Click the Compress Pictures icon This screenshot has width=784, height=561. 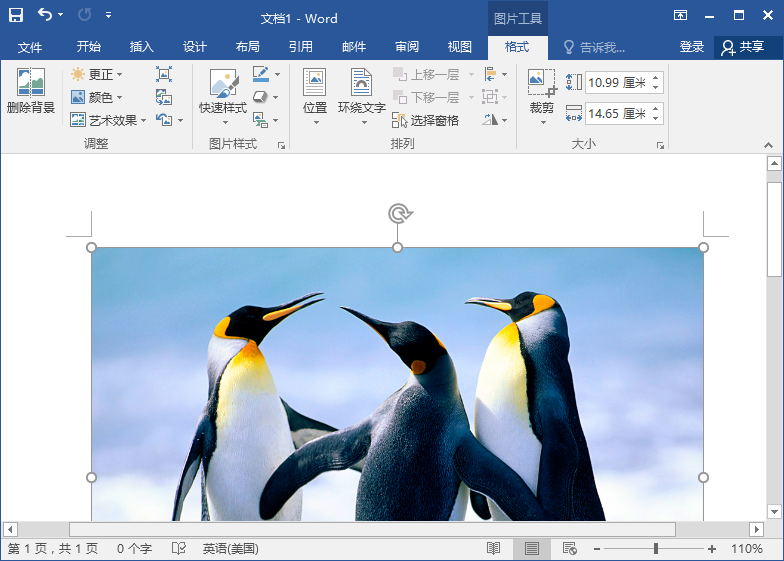pos(164,74)
